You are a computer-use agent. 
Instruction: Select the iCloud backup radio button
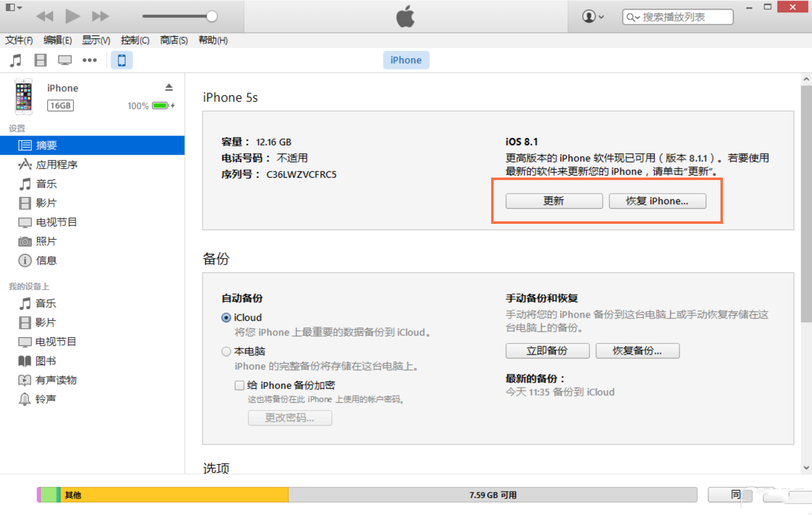coord(226,318)
